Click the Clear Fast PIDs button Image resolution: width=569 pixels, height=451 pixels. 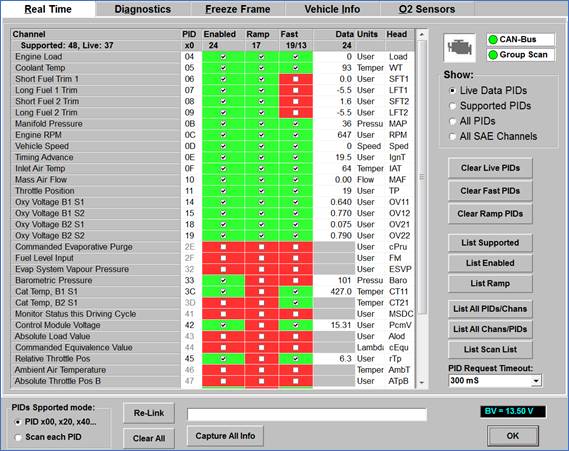tap(490, 191)
